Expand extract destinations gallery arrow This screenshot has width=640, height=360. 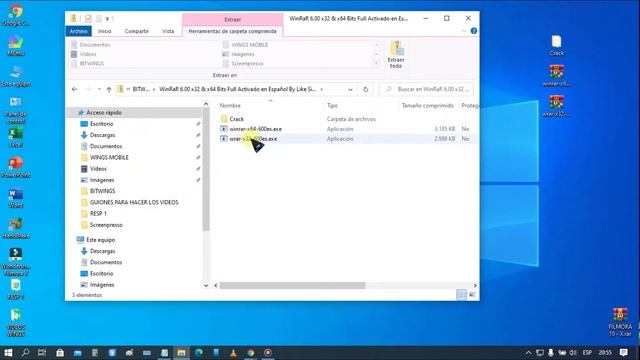(376, 64)
